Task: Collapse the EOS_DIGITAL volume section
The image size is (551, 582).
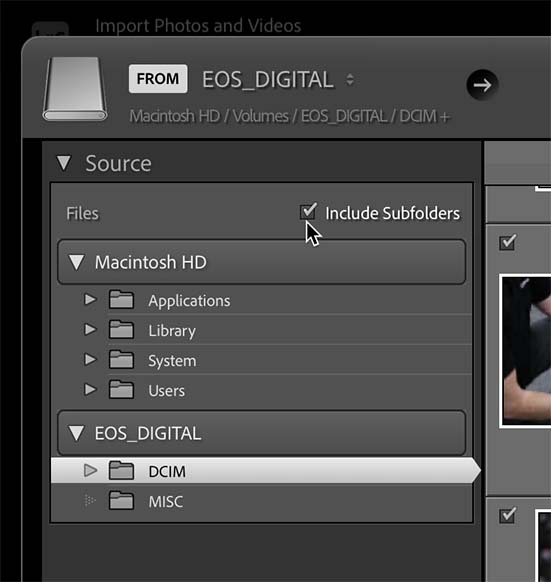Action: (76, 433)
